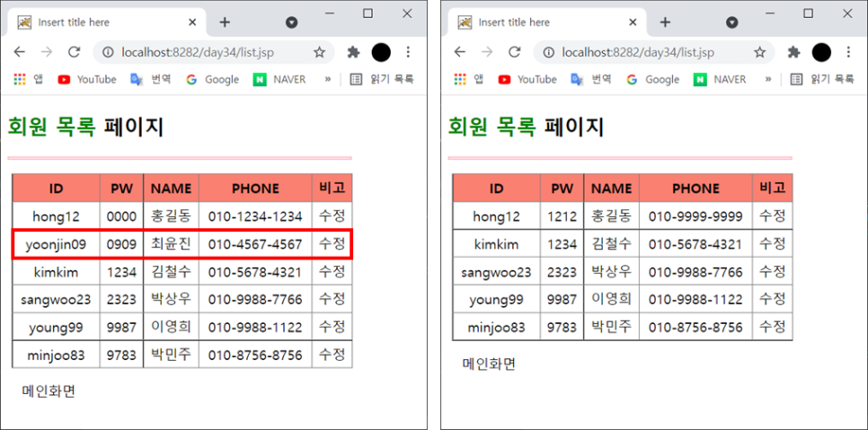Select the 'Insert title here' tab in right window
This screenshot has height=430, width=868.
(x=545, y=22)
